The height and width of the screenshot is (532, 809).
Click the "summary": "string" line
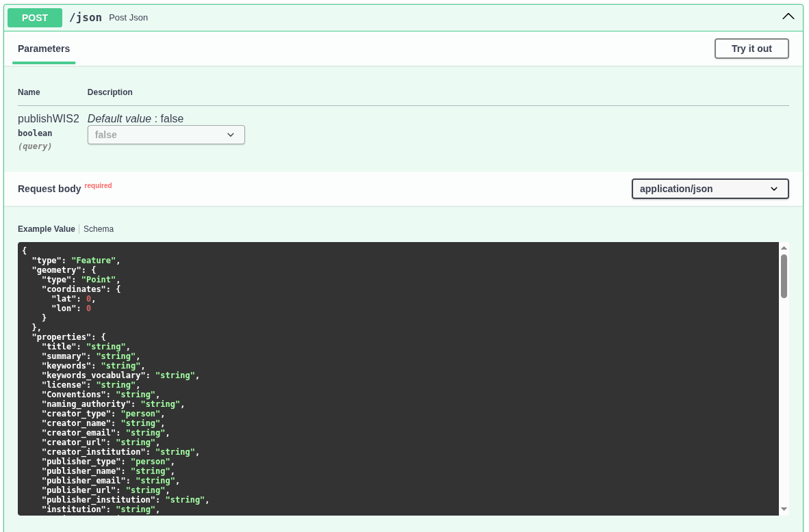[91, 356]
